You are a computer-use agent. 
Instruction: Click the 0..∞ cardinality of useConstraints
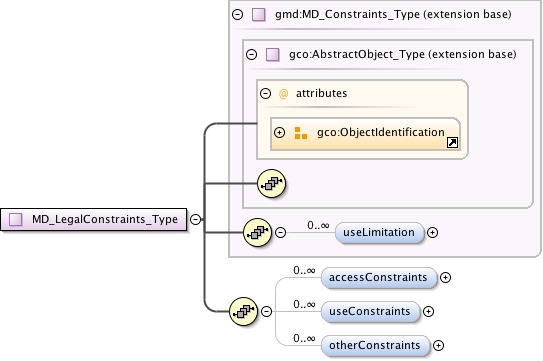(x=304, y=304)
